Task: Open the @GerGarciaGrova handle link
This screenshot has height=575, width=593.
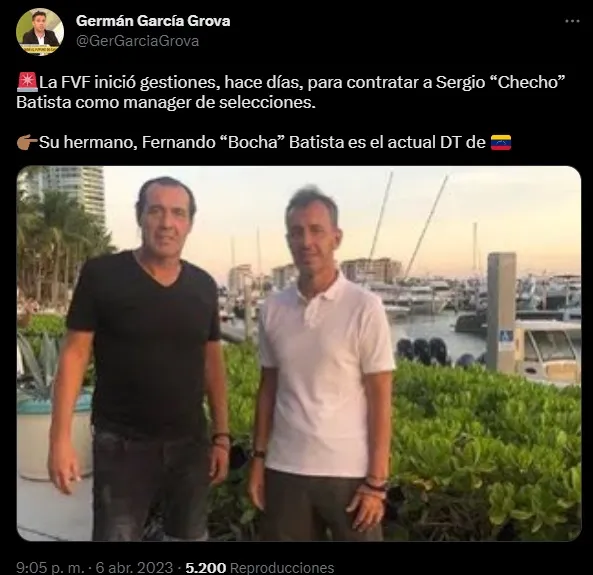Action: [x=137, y=41]
